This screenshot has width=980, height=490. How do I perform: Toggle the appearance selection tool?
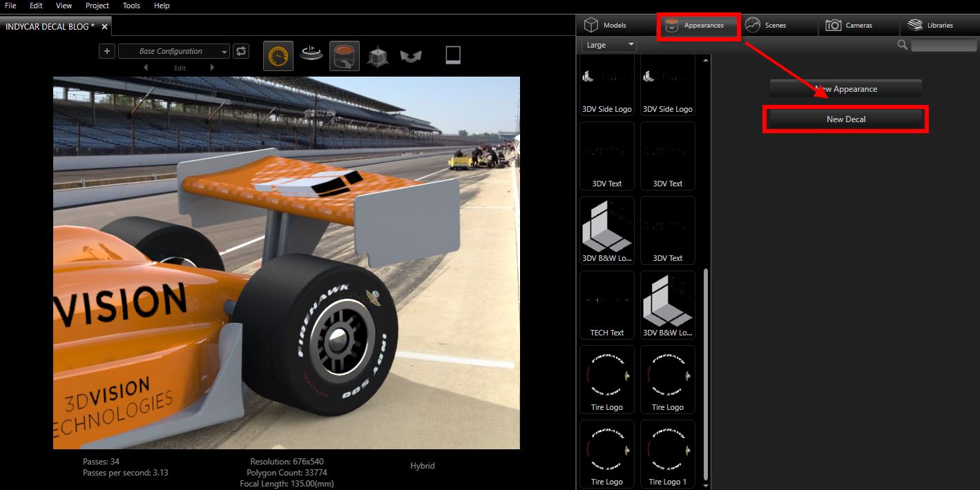[x=344, y=56]
